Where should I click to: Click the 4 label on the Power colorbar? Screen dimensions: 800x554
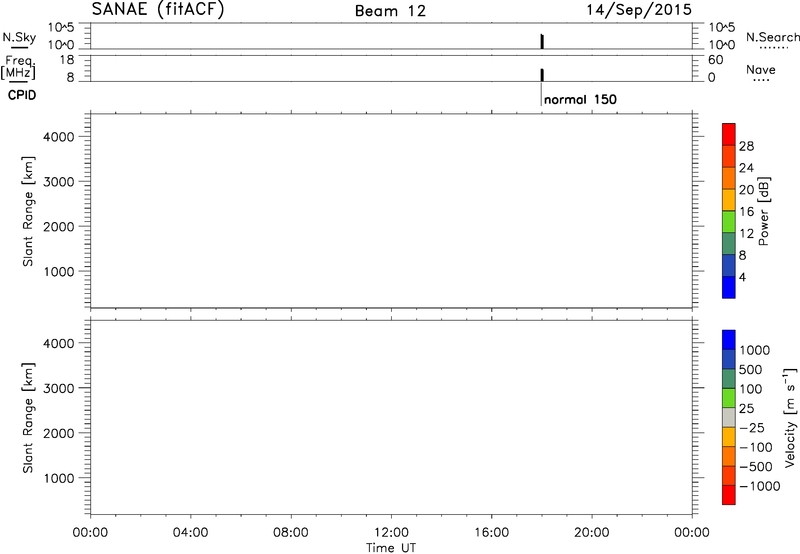coord(742,278)
